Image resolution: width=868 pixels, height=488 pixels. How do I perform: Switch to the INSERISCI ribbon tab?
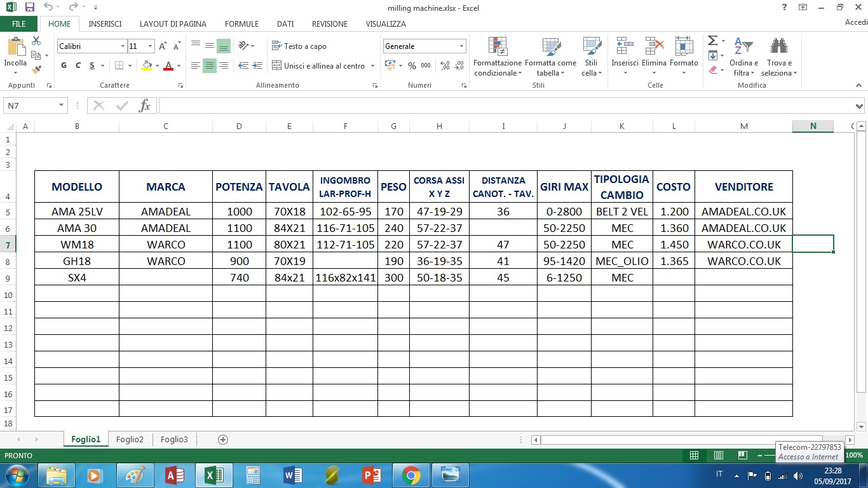(105, 24)
